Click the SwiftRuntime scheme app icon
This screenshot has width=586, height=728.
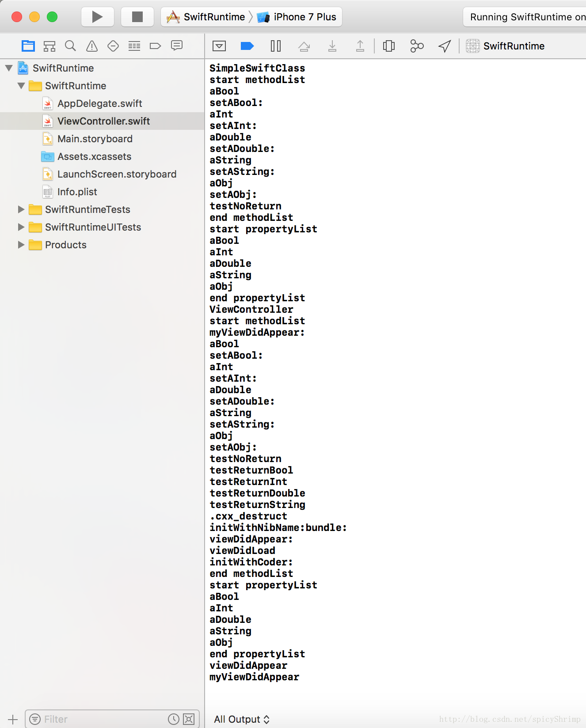173,17
